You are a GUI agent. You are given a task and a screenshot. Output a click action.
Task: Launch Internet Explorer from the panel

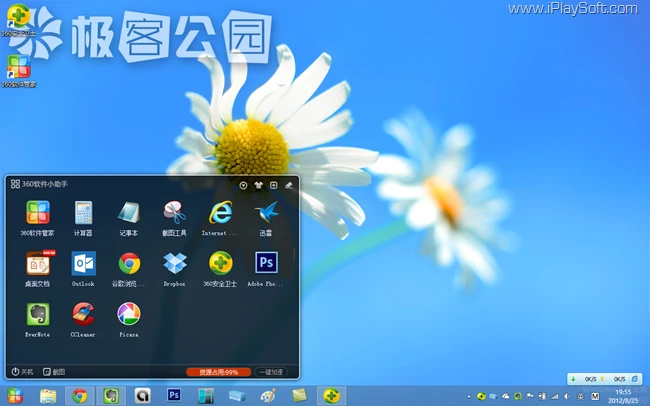[x=221, y=213]
